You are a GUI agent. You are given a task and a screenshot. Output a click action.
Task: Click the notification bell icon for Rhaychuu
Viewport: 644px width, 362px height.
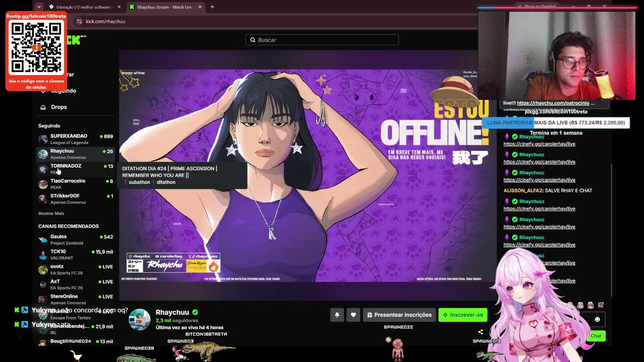coord(337,315)
